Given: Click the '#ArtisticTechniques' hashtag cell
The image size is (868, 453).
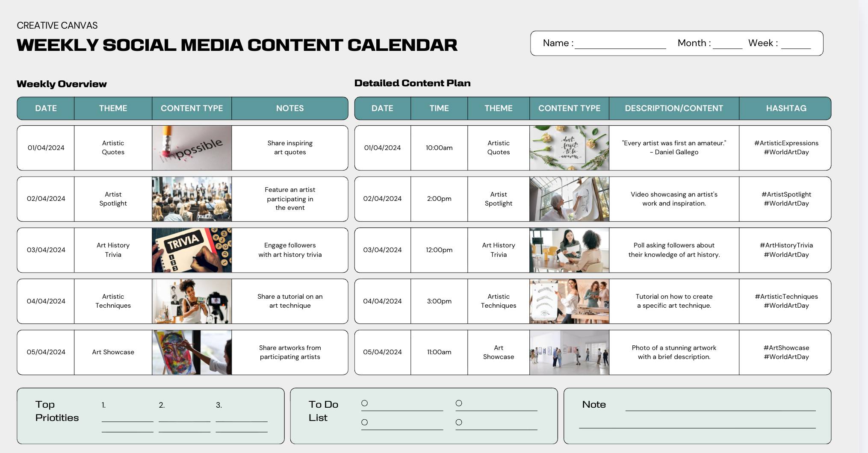Looking at the screenshot, I should tap(786, 301).
